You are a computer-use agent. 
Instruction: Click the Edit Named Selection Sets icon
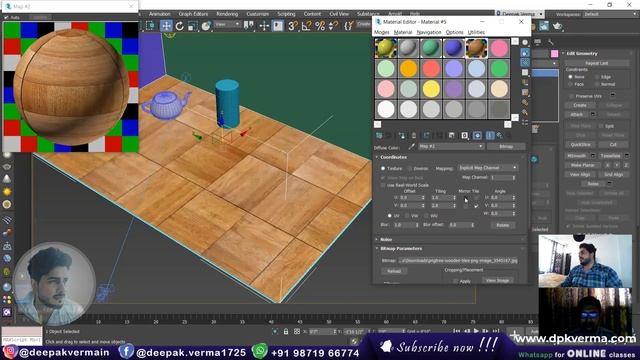click(348, 26)
